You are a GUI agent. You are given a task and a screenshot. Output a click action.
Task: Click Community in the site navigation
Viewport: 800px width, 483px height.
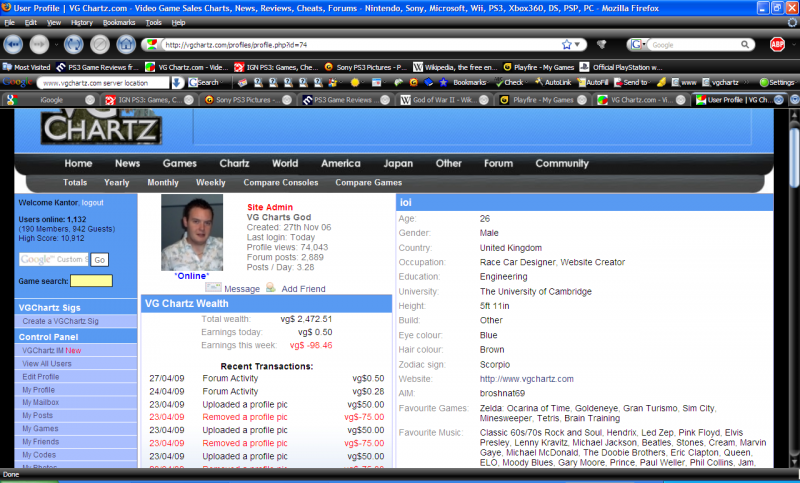point(562,164)
